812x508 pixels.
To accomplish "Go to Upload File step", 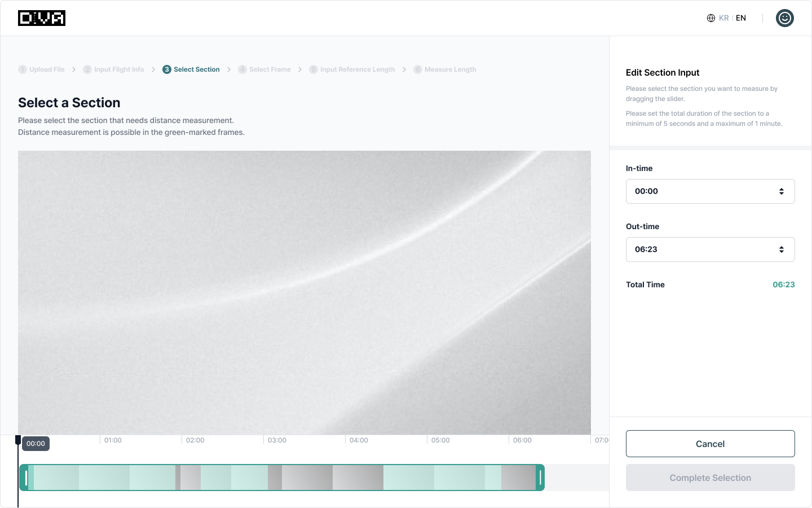I will (x=42, y=69).
